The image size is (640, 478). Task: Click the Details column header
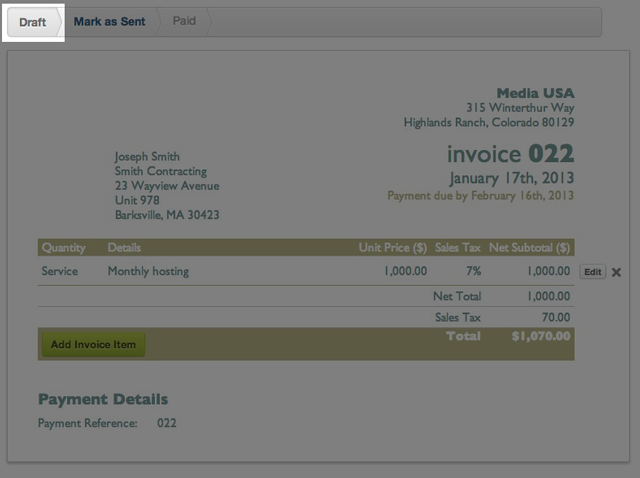click(x=124, y=248)
